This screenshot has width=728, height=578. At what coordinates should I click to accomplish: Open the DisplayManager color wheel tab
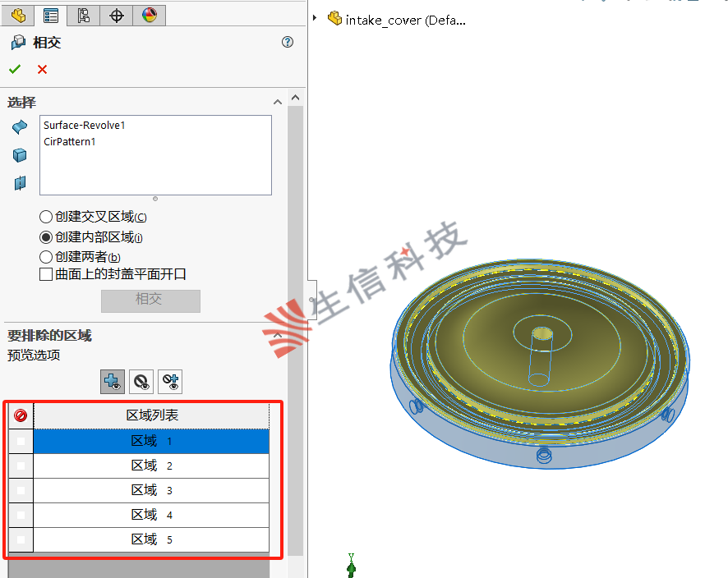pos(149,15)
